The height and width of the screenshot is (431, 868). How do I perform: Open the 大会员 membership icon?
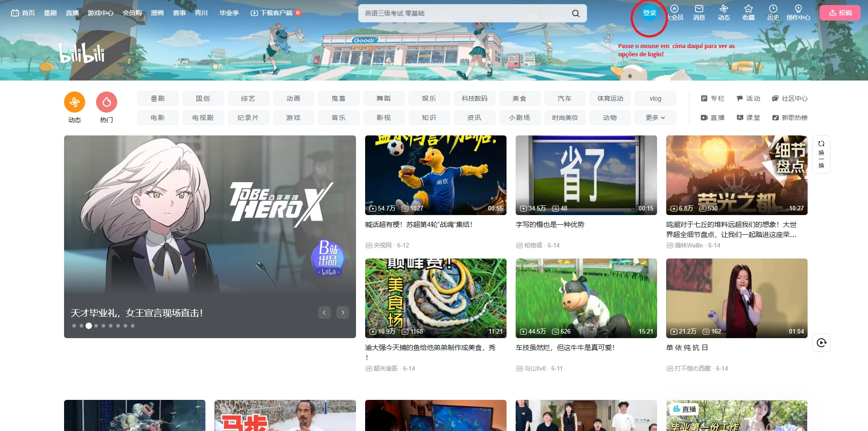coord(674,13)
